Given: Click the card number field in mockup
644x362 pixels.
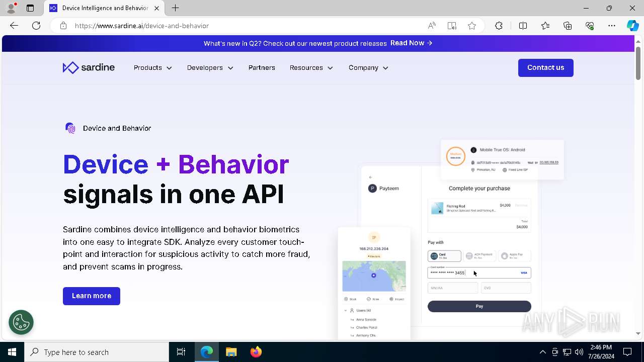Looking at the screenshot, I should click(479, 273).
